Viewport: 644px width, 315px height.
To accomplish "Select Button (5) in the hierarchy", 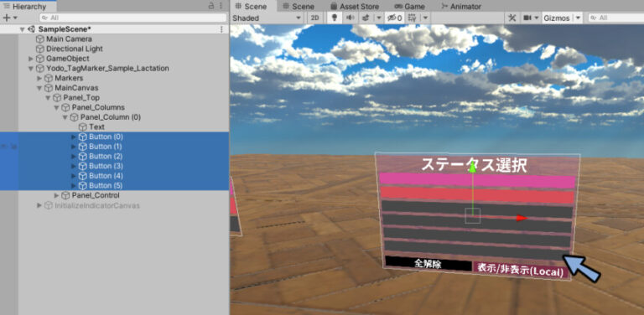I will pyautogui.click(x=106, y=186).
